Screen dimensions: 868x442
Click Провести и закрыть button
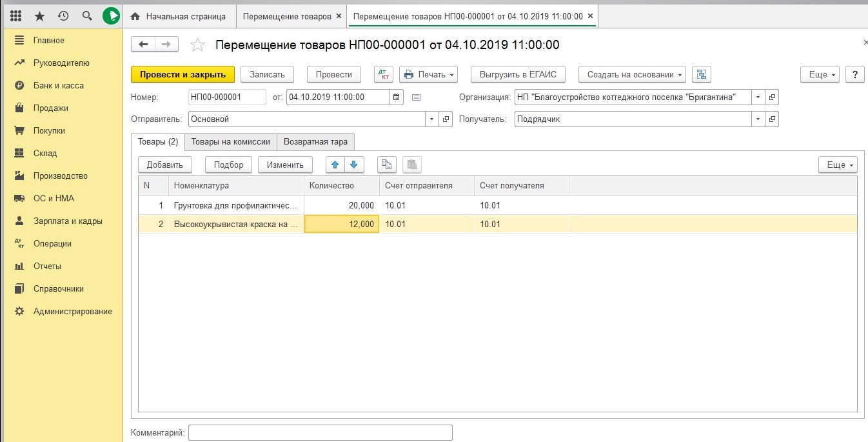point(182,74)
